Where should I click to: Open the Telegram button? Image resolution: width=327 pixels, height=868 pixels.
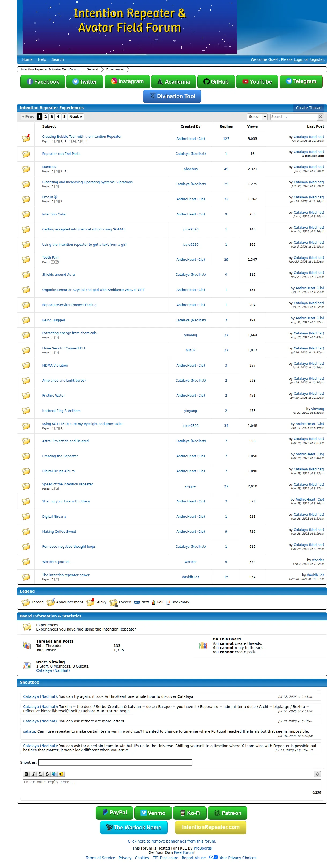click(x=301, y=81)
